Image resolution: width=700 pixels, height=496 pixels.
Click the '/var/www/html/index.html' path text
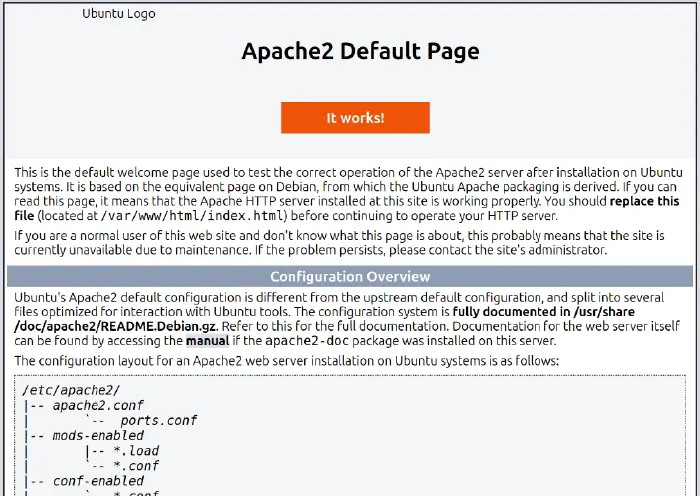[192, 216]
